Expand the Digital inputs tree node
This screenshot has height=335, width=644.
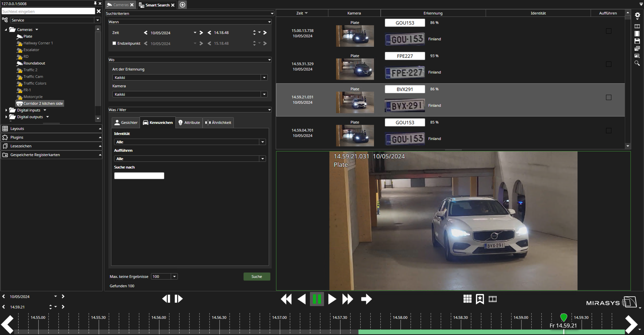click(x=6, y=110)
